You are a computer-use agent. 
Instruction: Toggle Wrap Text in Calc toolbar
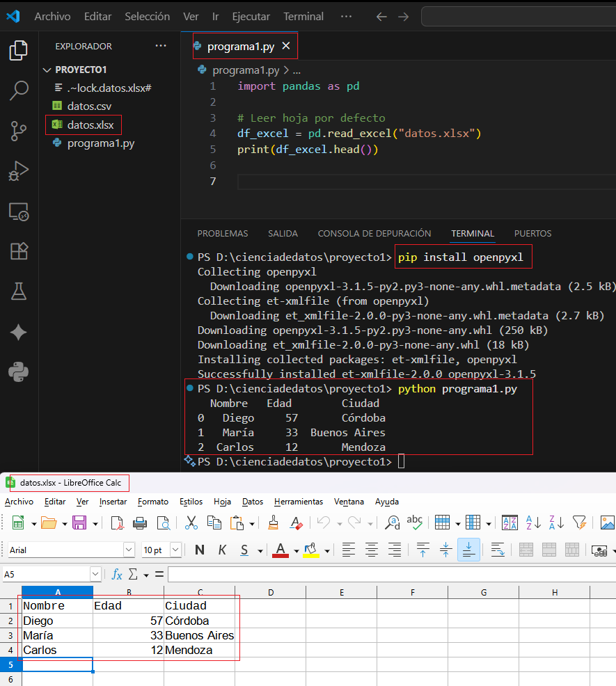[497, 550]
